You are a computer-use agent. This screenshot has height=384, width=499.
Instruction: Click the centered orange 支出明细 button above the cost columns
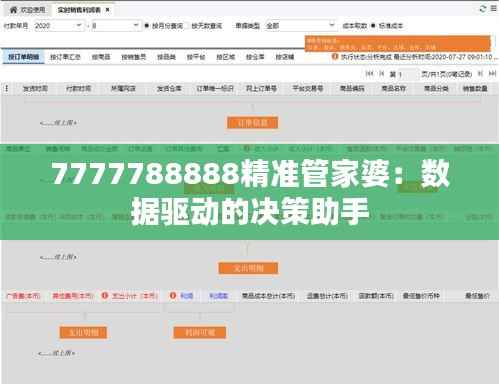tap(248, 268)
